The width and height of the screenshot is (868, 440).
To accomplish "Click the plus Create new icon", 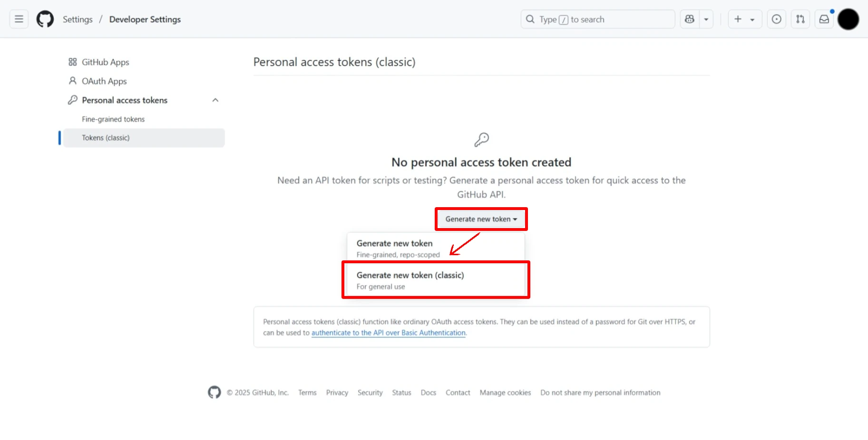I will [738, 19].
